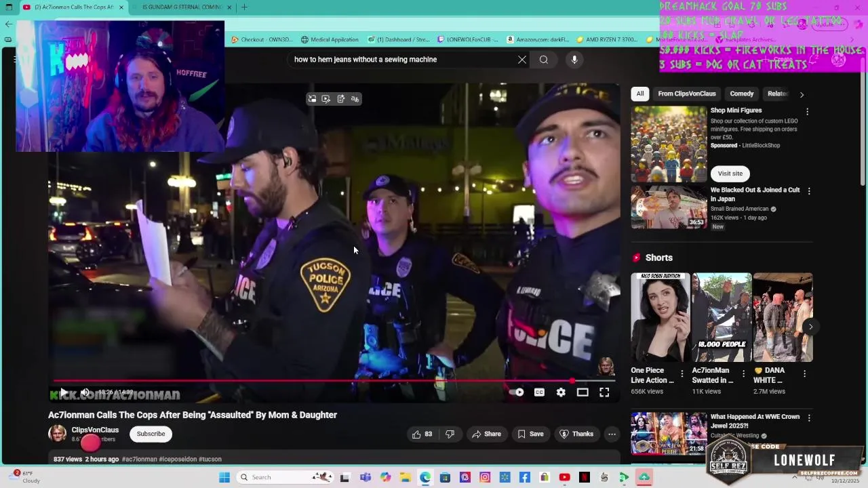Viewport: 868px width, 488px height.
Task: Clear the search query with the X icon
Action: [522, 60]
